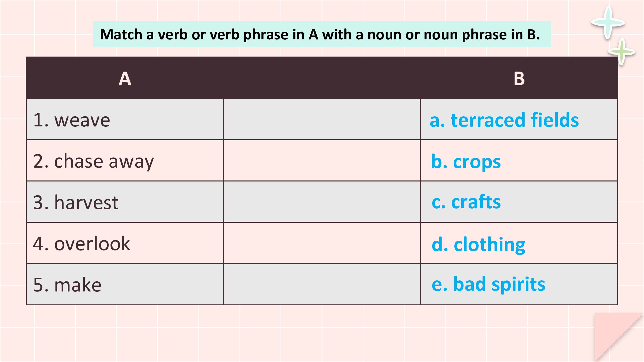
Task: Click the empty answer cell beside 'weave'
Action: 322,119
